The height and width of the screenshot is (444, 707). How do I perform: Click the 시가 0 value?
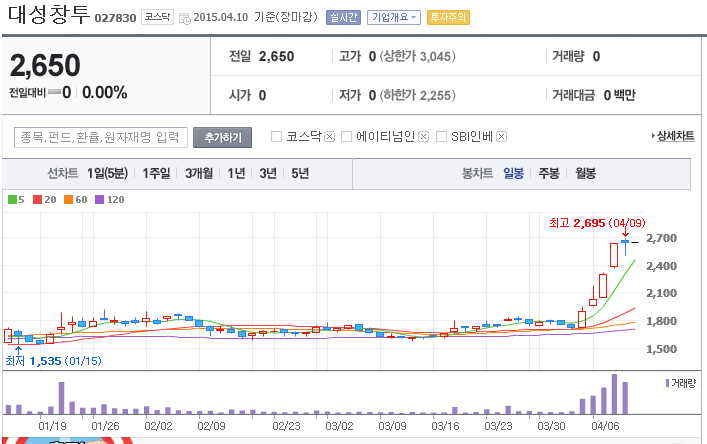262,95
